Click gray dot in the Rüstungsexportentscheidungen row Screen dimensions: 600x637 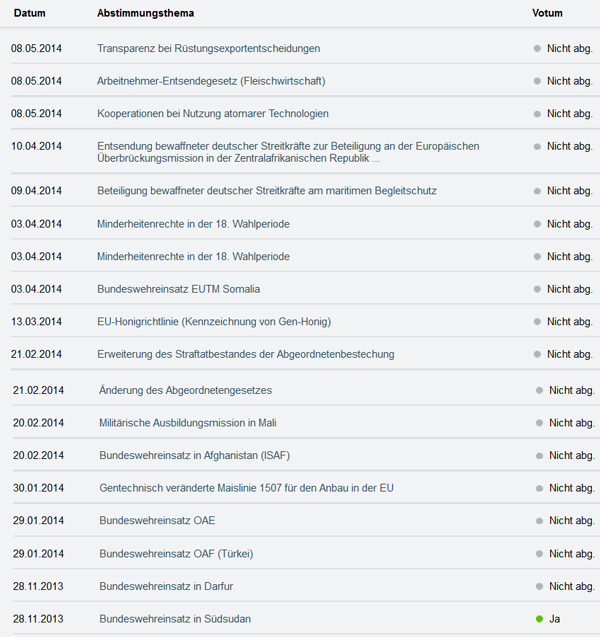pos(538,48)
